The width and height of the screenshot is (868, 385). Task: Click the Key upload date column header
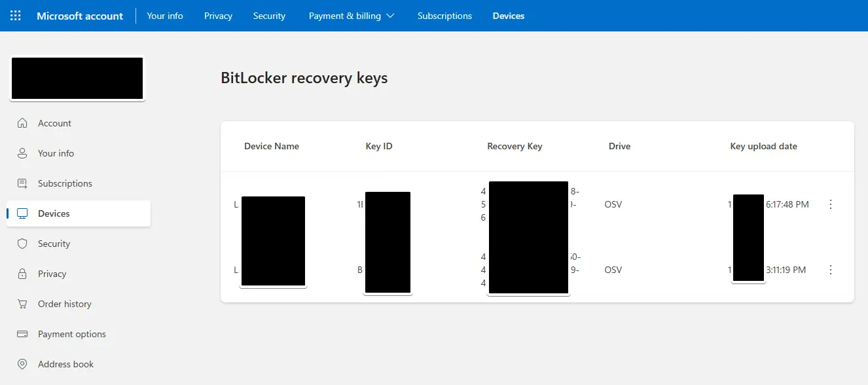[x=763, y=146]
